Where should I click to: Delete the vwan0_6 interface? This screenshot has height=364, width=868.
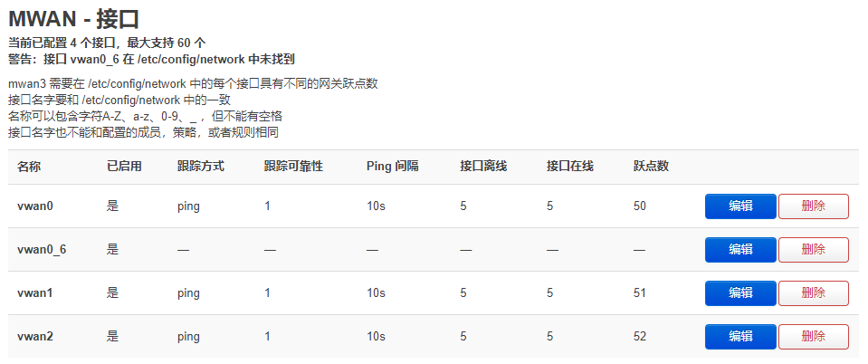tap(813, 250)
